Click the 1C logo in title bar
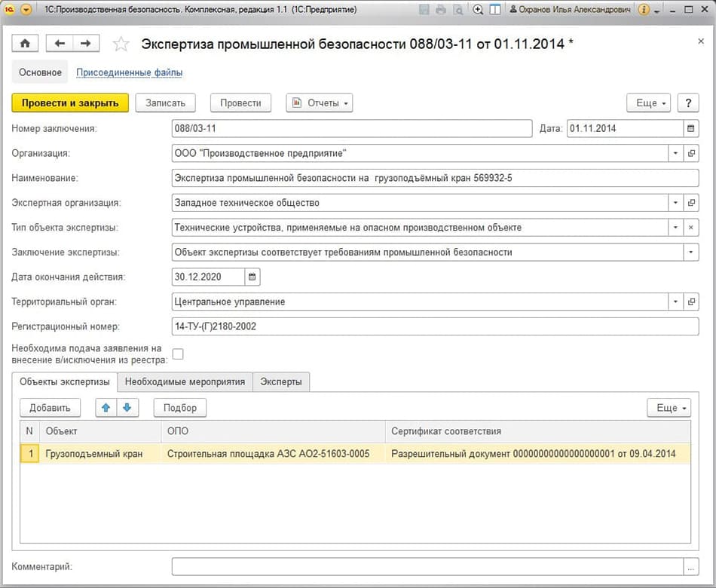 coord(9,9)
